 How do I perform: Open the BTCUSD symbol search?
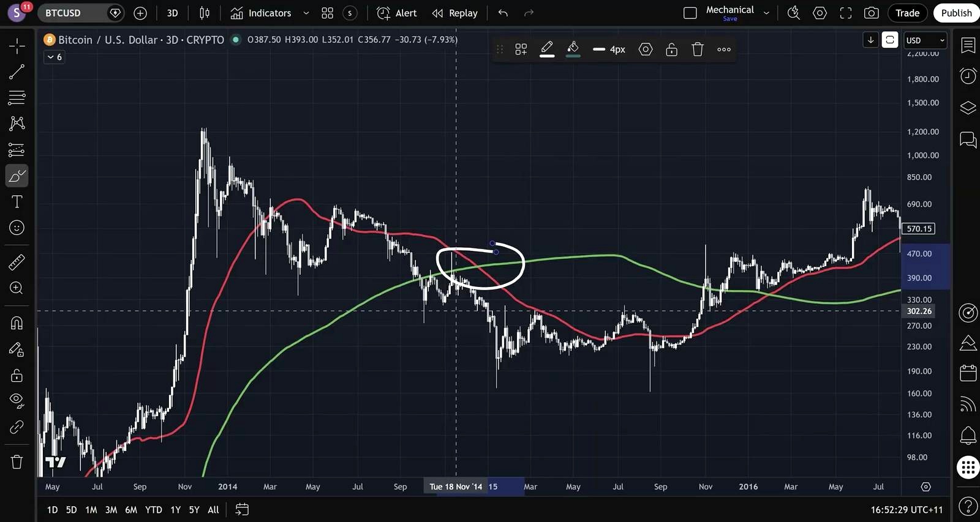[x=73, y=13]
